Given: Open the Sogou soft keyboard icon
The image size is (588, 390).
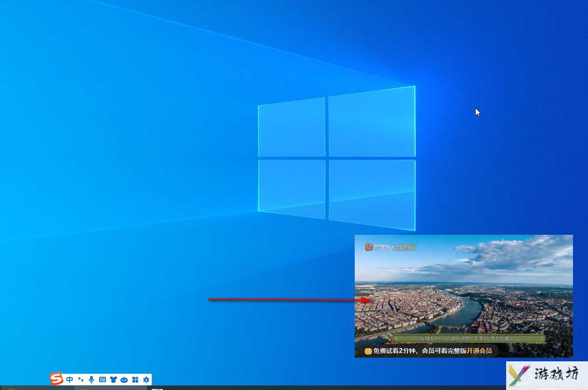Looking at the screenshot, I should tap(102, 380).
